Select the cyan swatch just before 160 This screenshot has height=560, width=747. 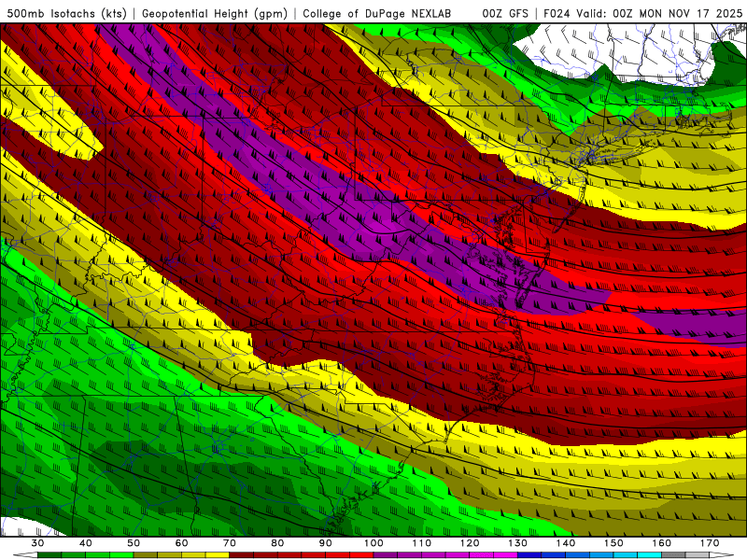pos(649,554)
